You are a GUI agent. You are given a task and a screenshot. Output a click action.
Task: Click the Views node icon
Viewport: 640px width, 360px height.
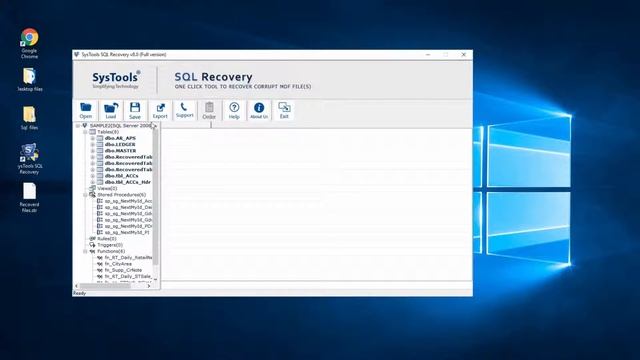point(93,189)
